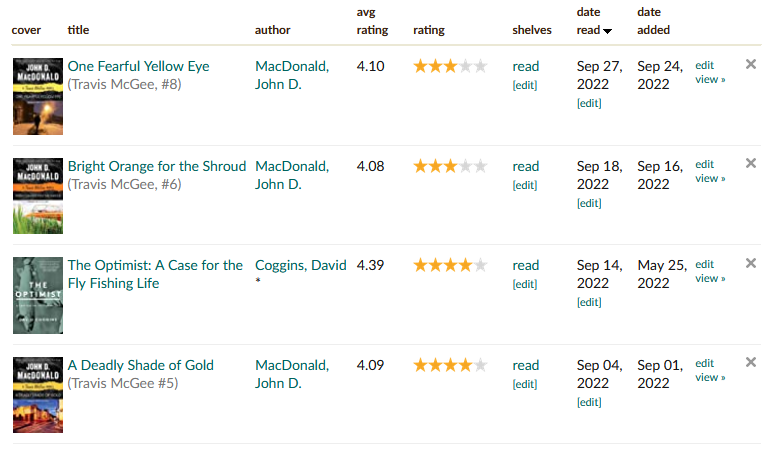Sort by title column header
Screen dimensions: 776x451
pos(78,30)
